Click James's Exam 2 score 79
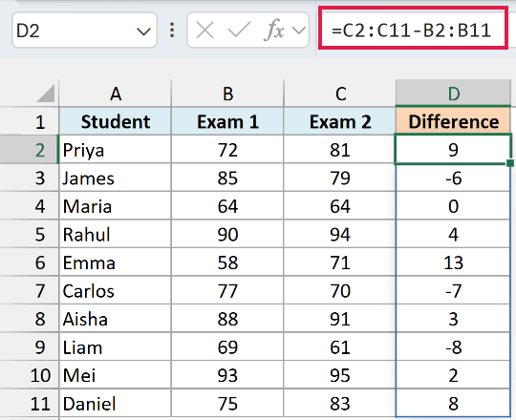516x420 pixels. [340, 178]
